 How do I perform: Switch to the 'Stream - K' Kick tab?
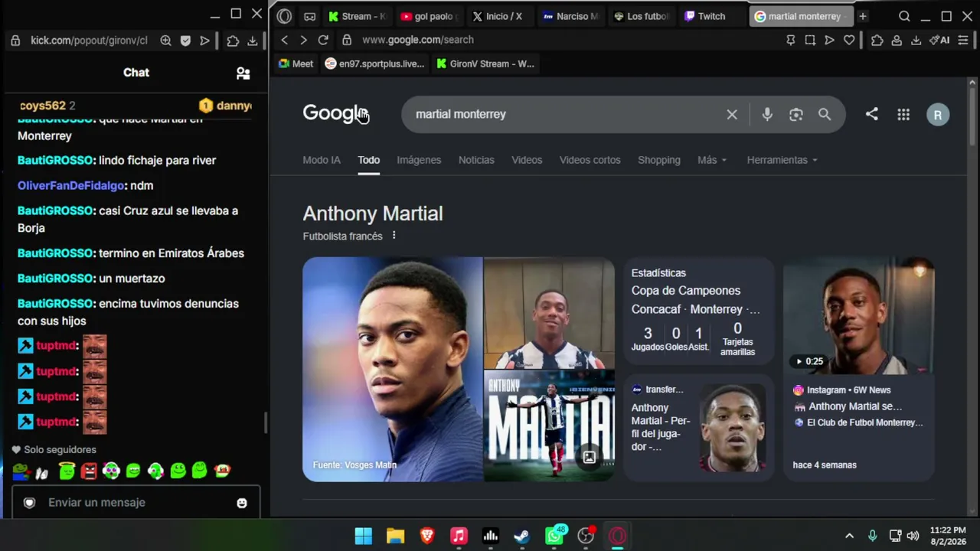pos(356,16)
